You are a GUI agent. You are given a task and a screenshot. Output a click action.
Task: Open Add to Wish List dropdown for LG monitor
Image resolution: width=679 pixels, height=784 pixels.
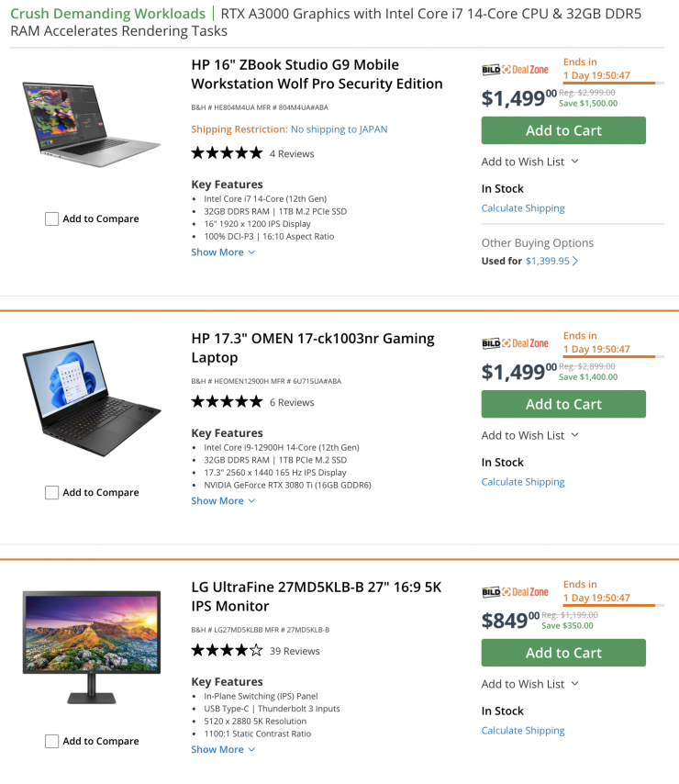pyautogui.click(x=530, y=684)
